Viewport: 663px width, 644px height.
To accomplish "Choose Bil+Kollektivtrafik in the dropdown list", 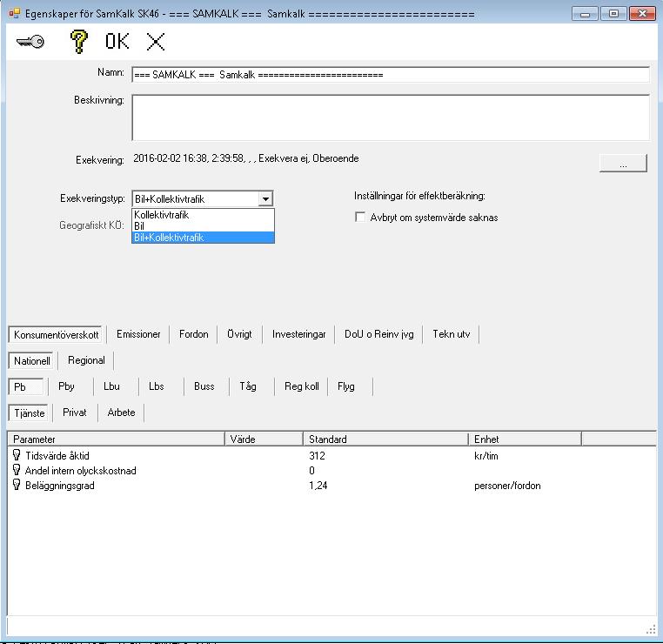I will point(203,238).
